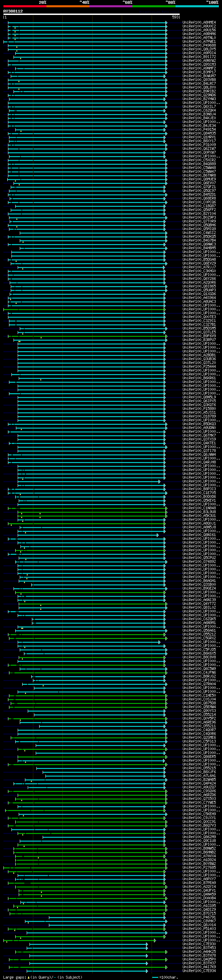Select label UniRef100_P25444
The height and width of the screenshot is (980, 222).
199,366
